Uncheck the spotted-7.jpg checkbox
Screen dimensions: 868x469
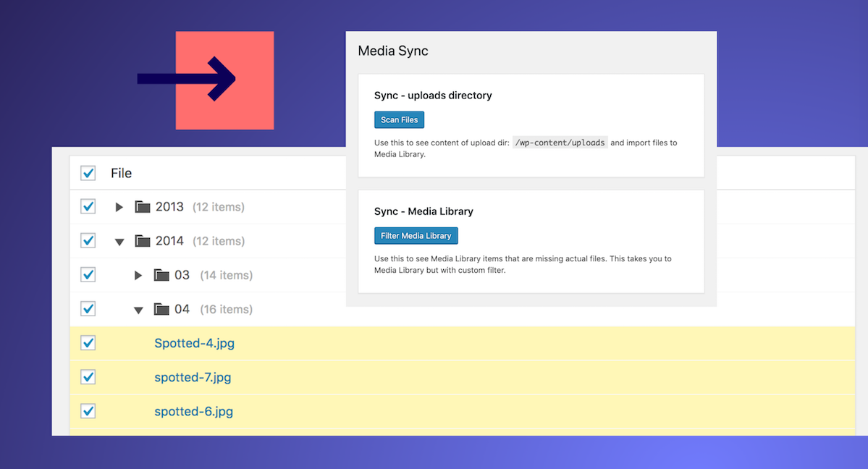pos(88,377)
